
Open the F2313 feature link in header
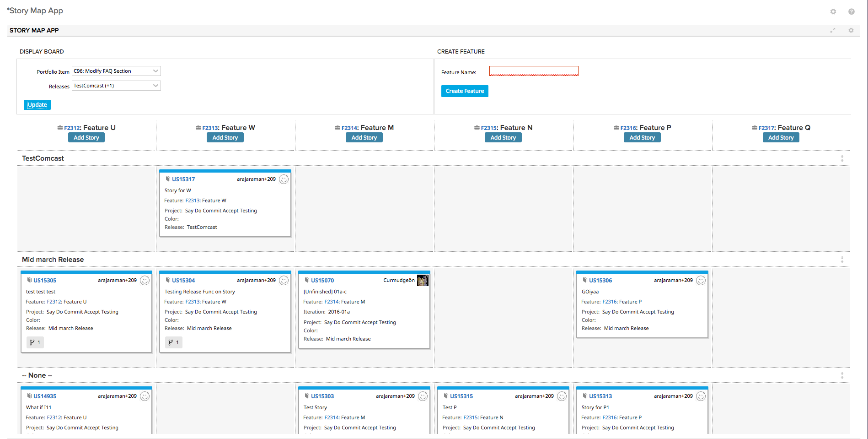tap(210, 128)
